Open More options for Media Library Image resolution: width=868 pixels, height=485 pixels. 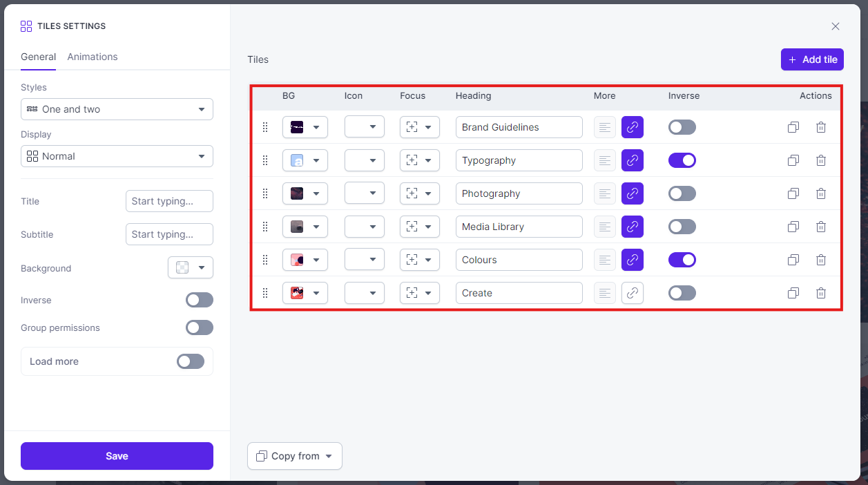(x=604, y=227)
